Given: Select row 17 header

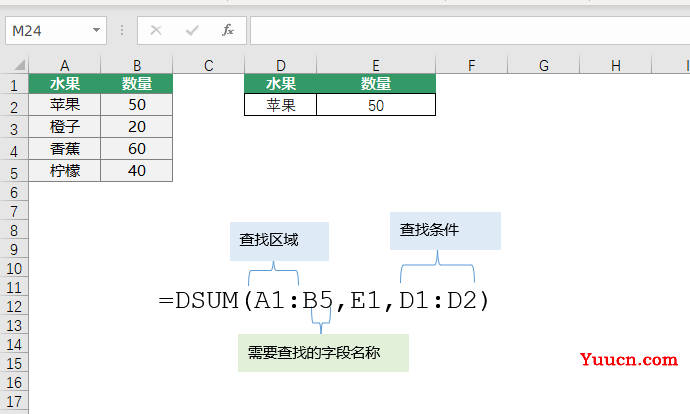Looking at the screenshot, I should coord(14,401).
